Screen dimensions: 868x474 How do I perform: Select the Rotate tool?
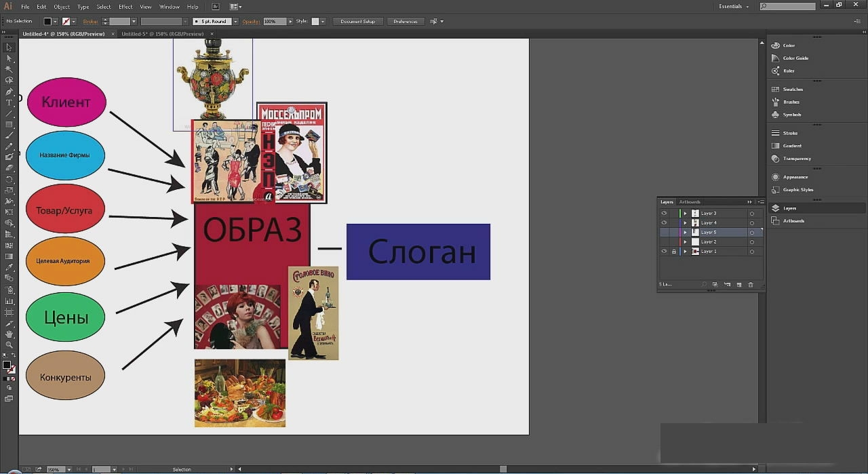click(9, 180)
